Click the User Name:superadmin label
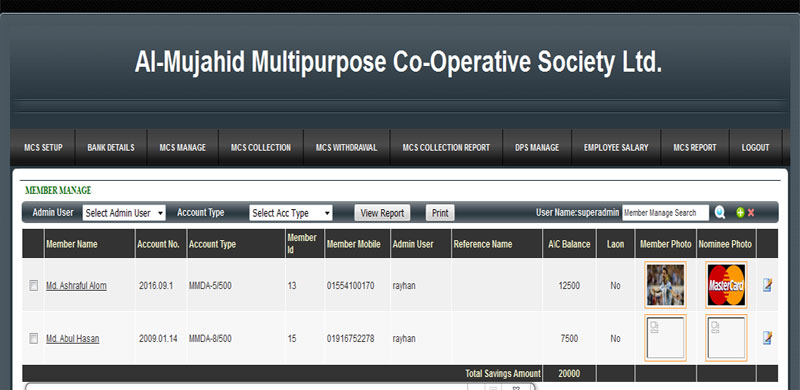Screen dimensions: 800x390 (x=578, y=212)
